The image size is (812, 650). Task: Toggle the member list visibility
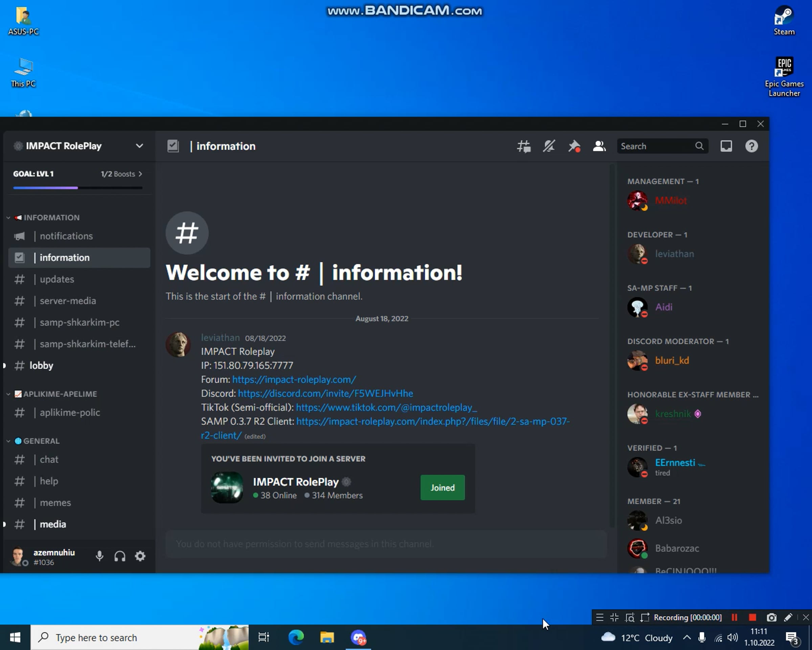tap(599, 146)
